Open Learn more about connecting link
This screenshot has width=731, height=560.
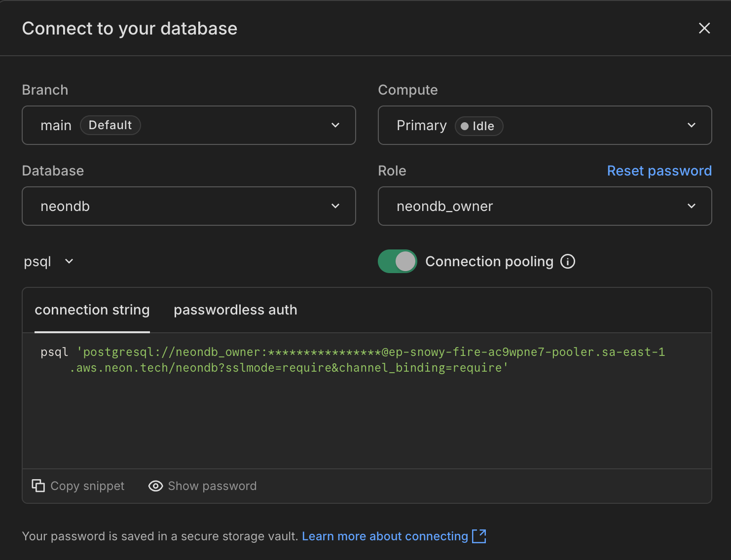[x=385, y=536]
